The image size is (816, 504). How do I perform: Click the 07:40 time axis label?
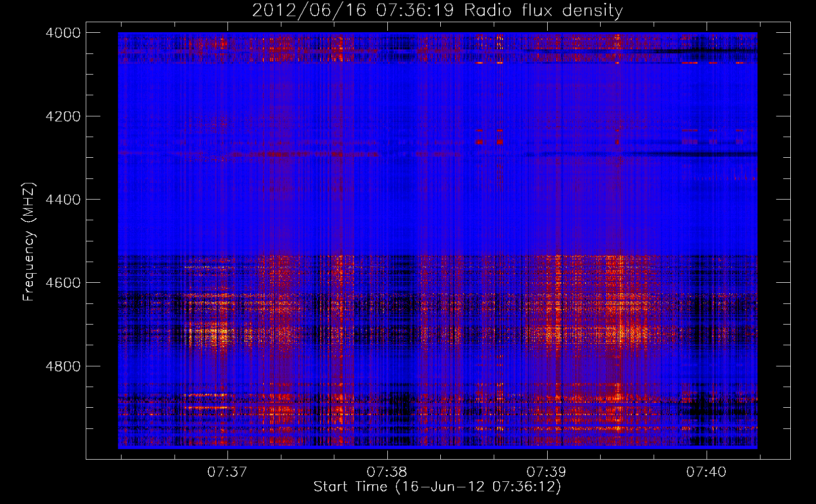click(707, 472)
